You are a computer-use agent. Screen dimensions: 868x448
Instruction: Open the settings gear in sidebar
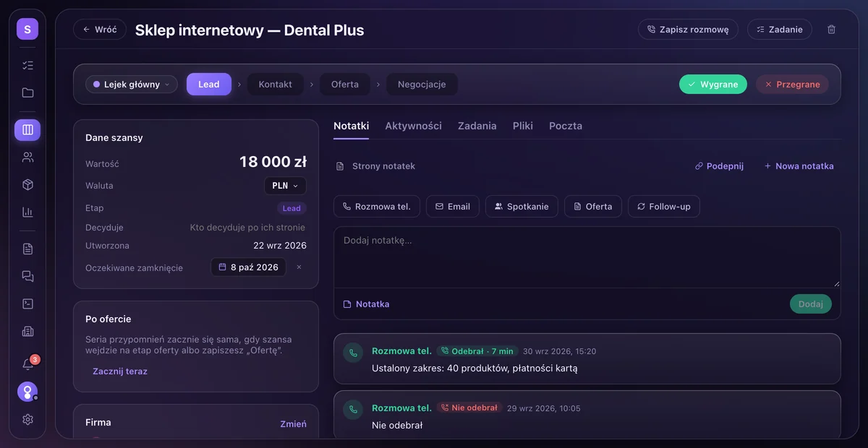tap(27, 419)
